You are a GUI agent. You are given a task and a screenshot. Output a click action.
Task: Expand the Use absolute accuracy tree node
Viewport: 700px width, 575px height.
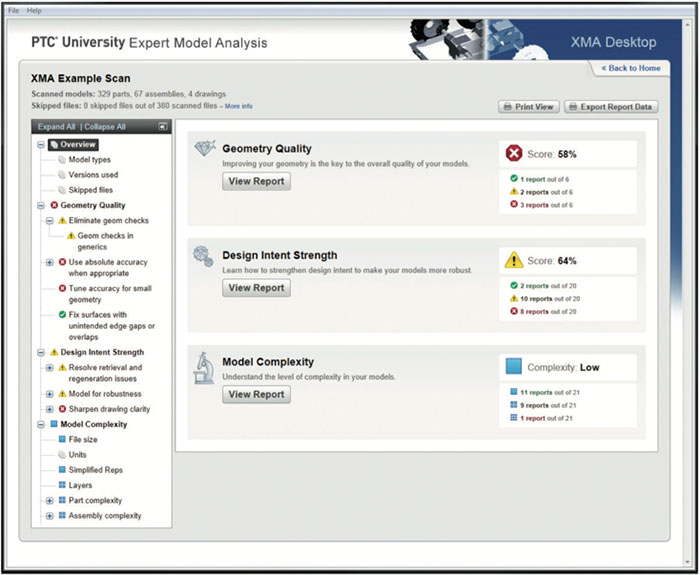click(x=50, y=262)
